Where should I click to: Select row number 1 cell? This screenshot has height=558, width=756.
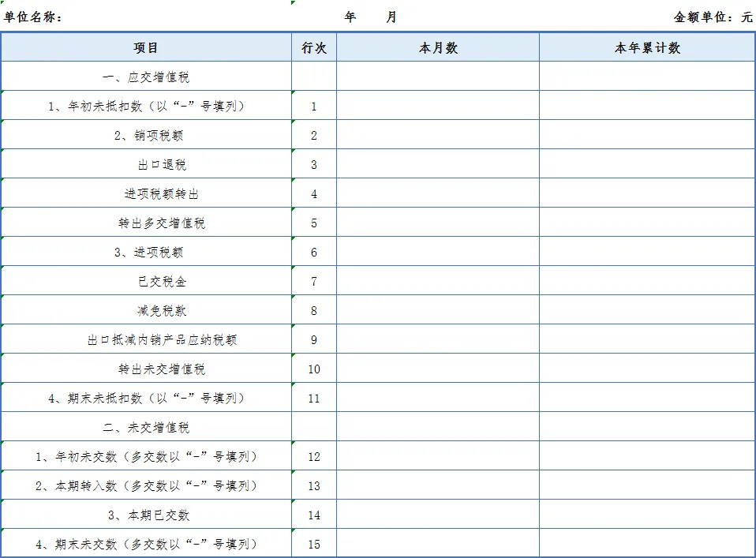point(314,106)
